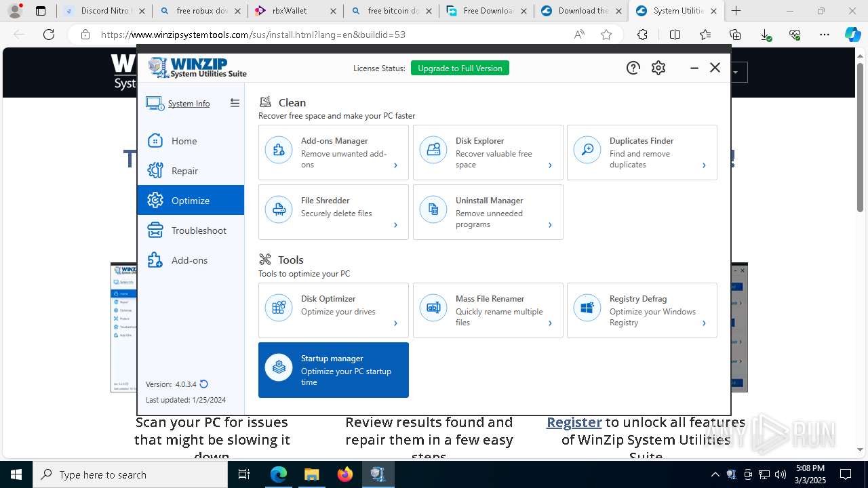Click the Home sidebar icon

[155, 141]
